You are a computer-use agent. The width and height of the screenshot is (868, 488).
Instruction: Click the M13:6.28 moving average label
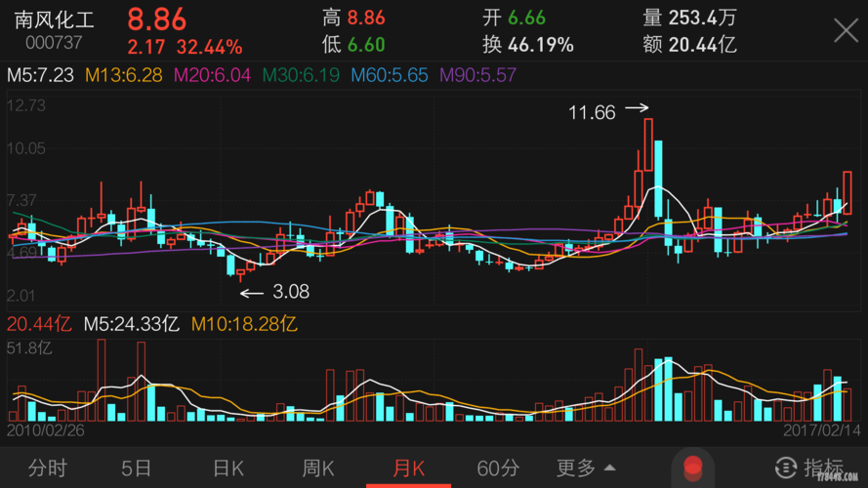point(123,75)
